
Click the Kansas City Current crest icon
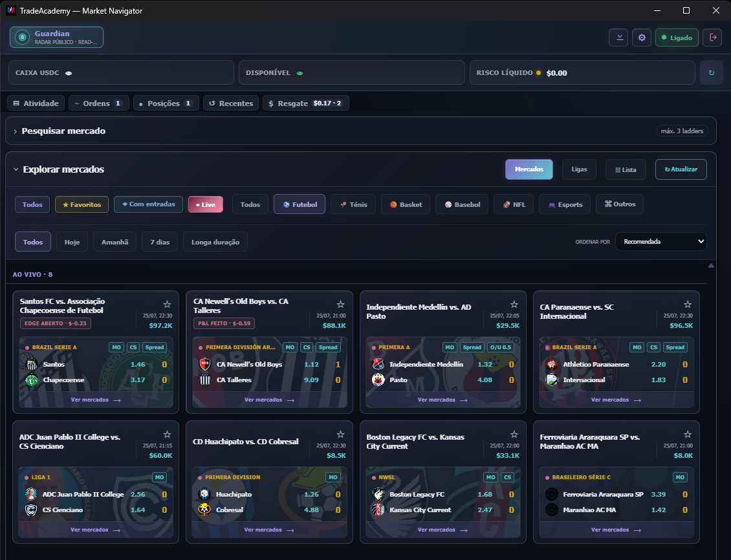pyautogui.click(x=378, y=510)
